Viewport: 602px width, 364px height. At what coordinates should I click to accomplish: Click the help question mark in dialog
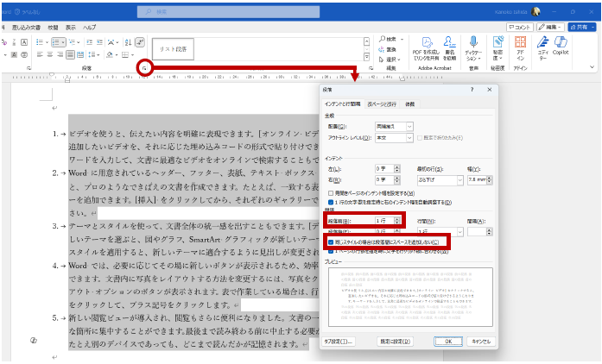click(472, 89)
